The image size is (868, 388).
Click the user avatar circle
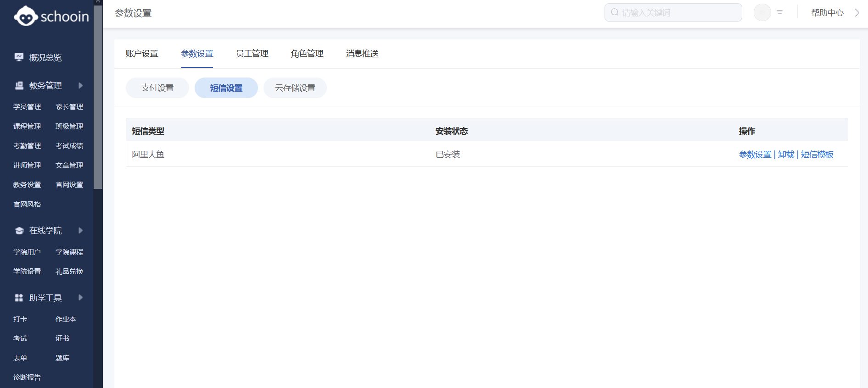click(x=762, y=12)
